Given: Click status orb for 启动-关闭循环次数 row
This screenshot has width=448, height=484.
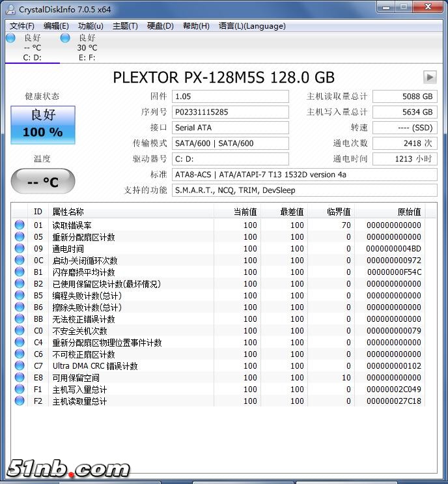Looking at the screenshot, I should point(20,260).
